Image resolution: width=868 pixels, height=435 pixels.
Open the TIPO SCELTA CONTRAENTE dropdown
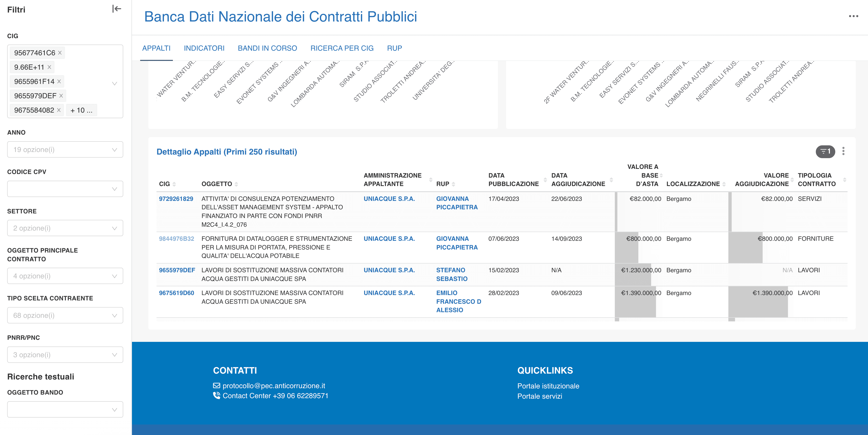(x=65, y=315)
